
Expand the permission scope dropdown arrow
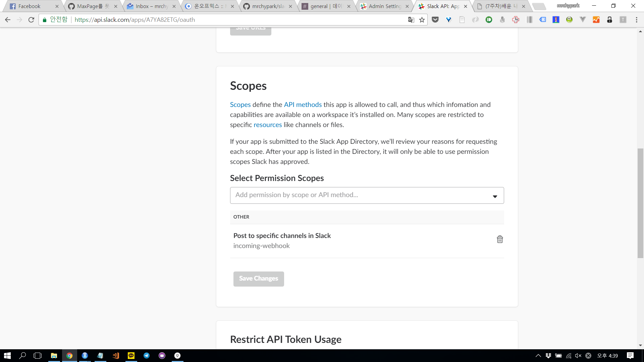[x=495, y=196]
